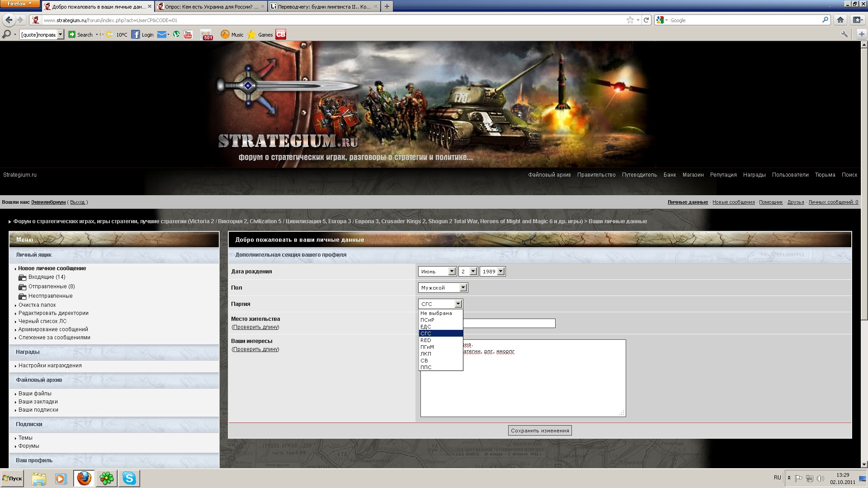
Task: Switch to the 'Переводчегу' tab
Action: (324, 7)
